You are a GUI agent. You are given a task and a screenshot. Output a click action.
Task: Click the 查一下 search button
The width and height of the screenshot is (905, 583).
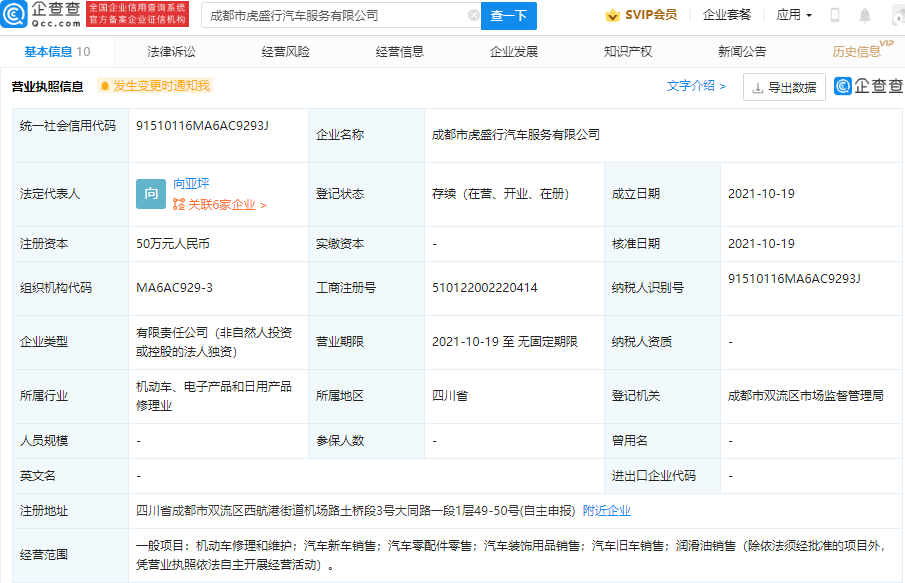point(509,16)
